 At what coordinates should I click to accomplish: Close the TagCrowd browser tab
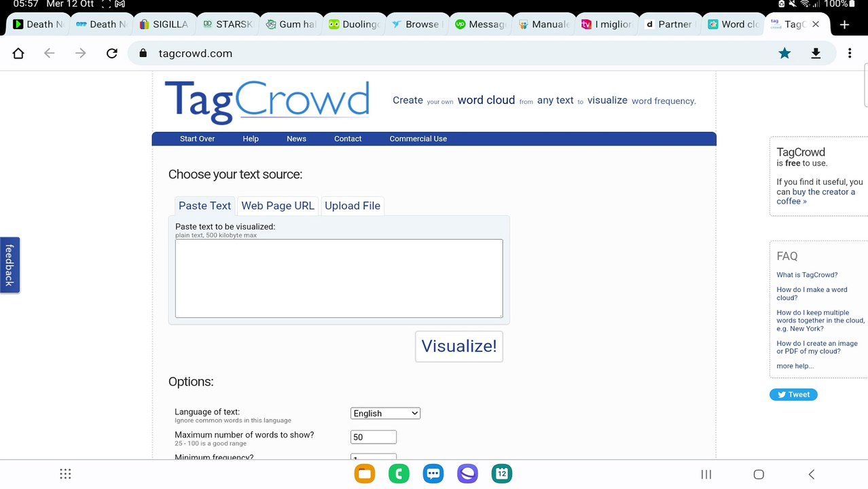click(816, 24)
